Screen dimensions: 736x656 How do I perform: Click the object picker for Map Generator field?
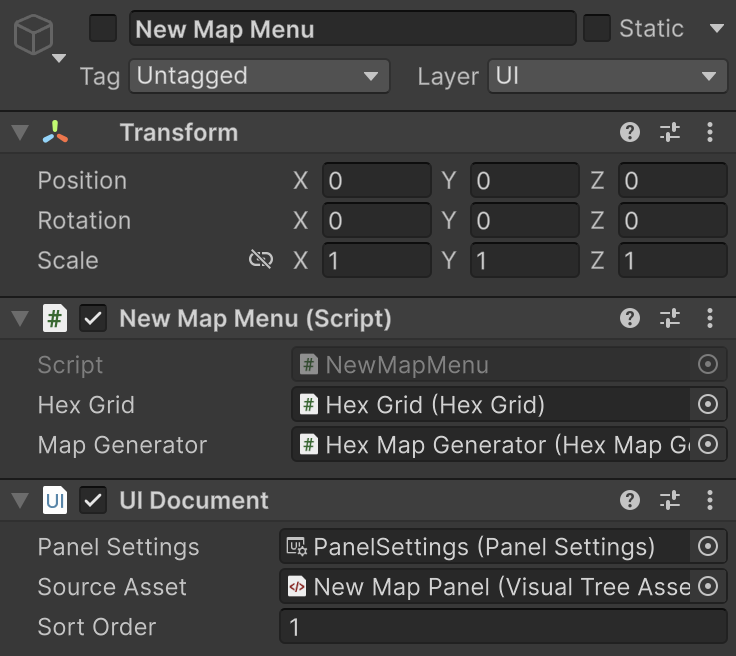tap(708, 445)
